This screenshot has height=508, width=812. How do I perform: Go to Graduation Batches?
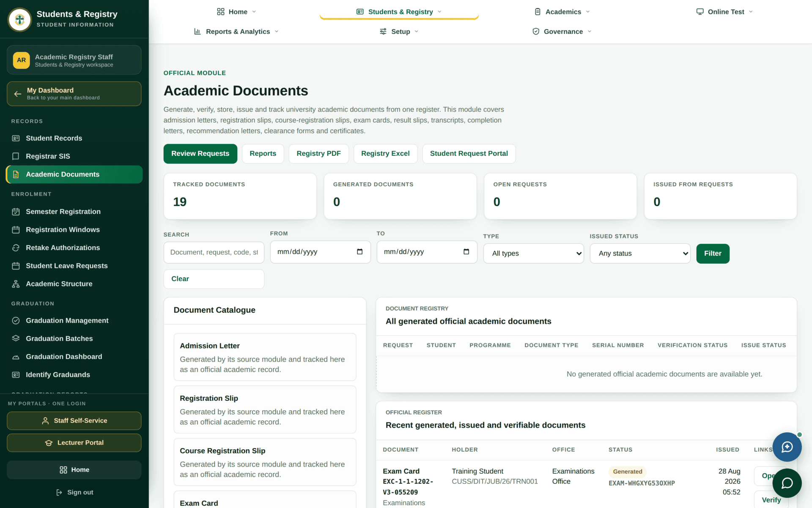(74, 339)
